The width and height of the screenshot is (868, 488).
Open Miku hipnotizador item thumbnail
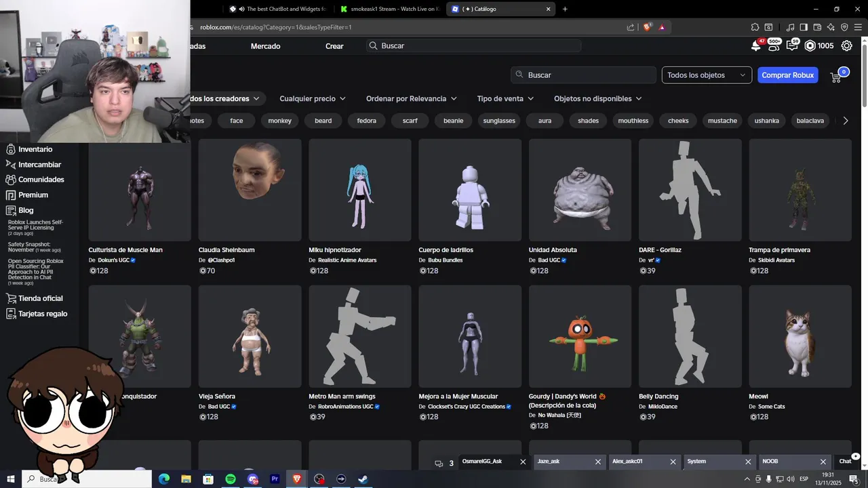pos(360,190)
